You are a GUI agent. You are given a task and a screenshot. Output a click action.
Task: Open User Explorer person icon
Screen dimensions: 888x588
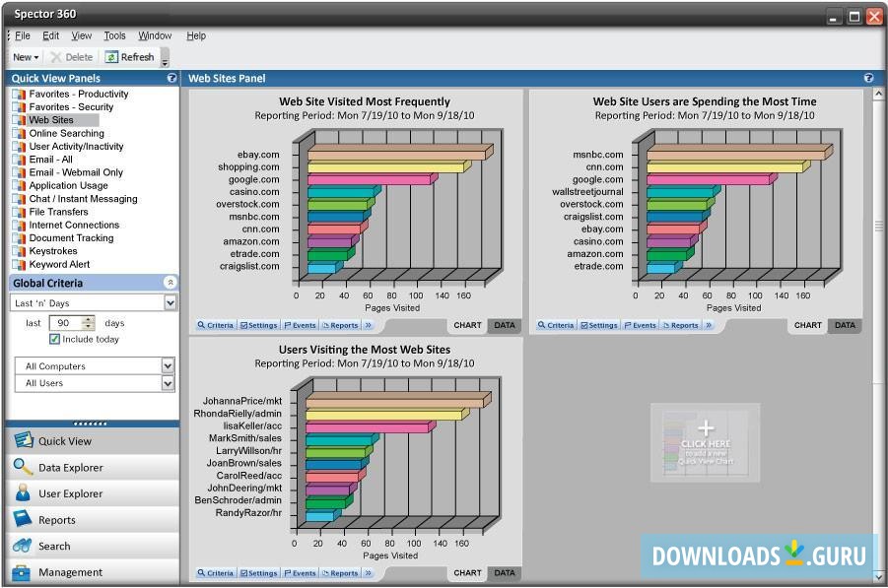[24, 492]
